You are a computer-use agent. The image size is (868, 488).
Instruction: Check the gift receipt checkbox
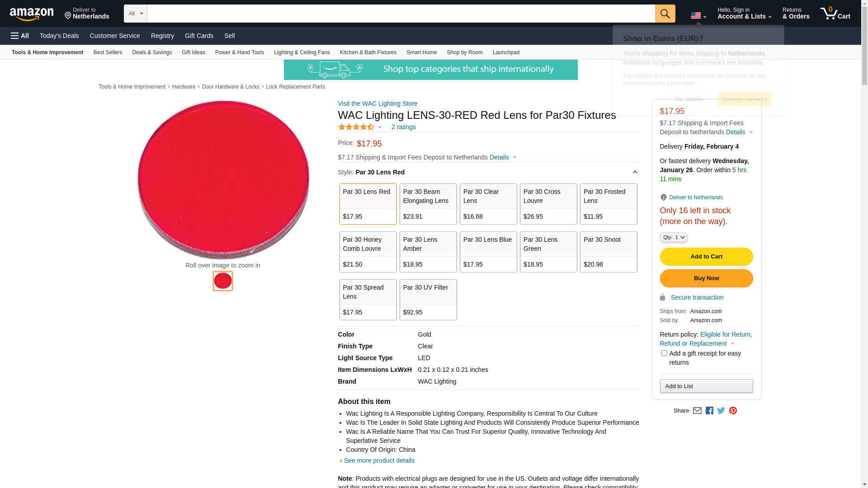(x=664, y=353)
